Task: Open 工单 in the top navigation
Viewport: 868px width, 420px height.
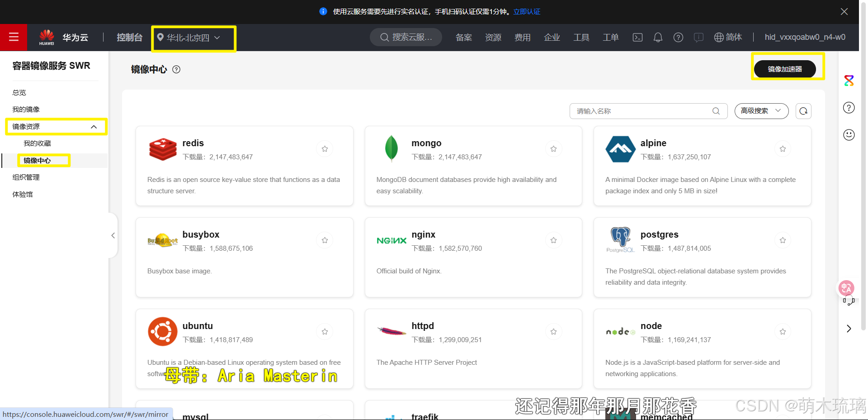Action: (611, 38)
